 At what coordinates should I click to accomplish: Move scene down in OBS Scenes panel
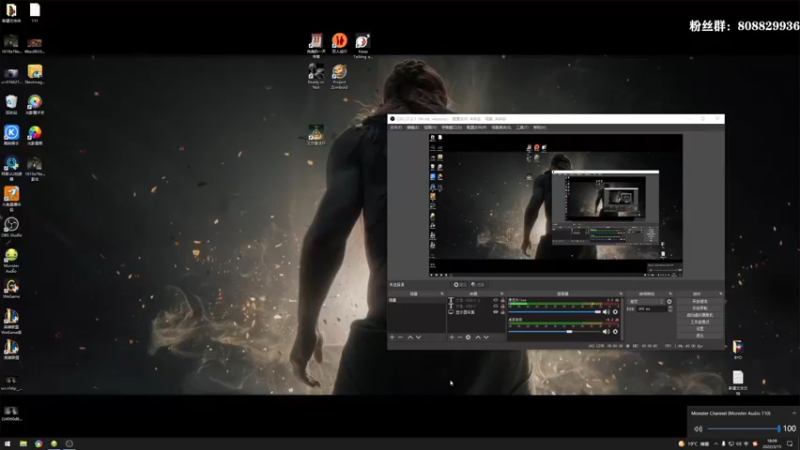418,337
